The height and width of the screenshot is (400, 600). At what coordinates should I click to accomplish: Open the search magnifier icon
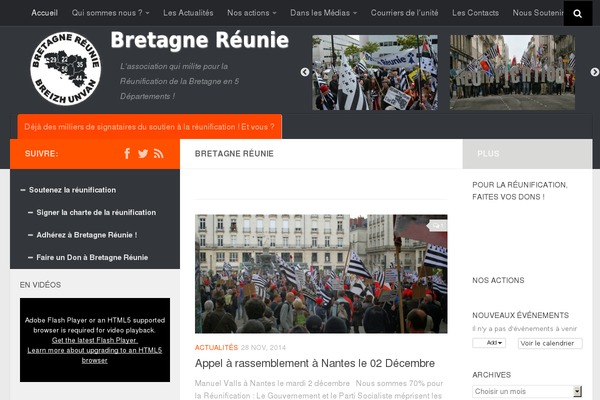[x=577, y=13]
